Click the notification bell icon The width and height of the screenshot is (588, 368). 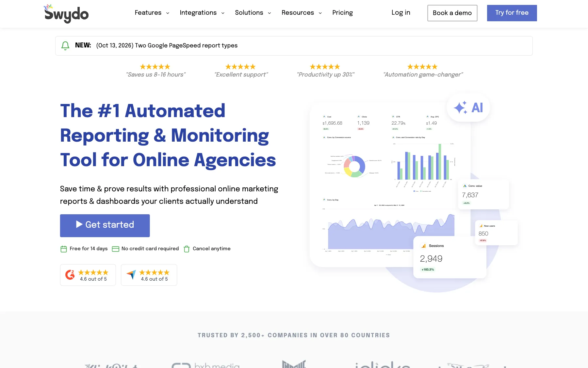click(x=65, y=46)
